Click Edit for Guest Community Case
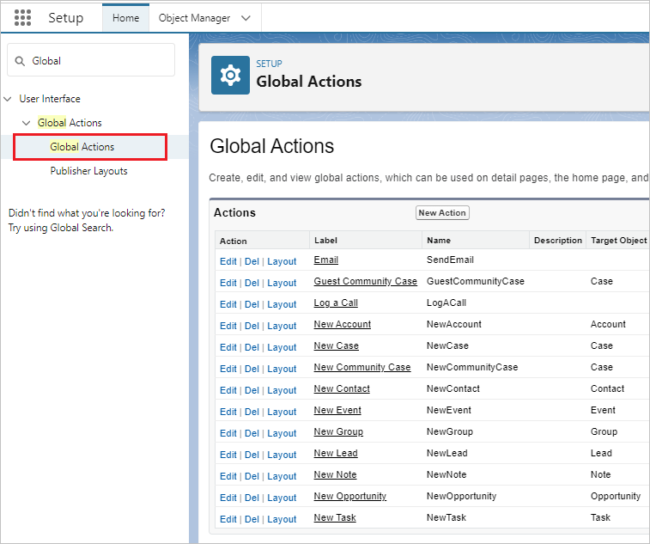This screenshot has height=544, width=650. point(228,283)
